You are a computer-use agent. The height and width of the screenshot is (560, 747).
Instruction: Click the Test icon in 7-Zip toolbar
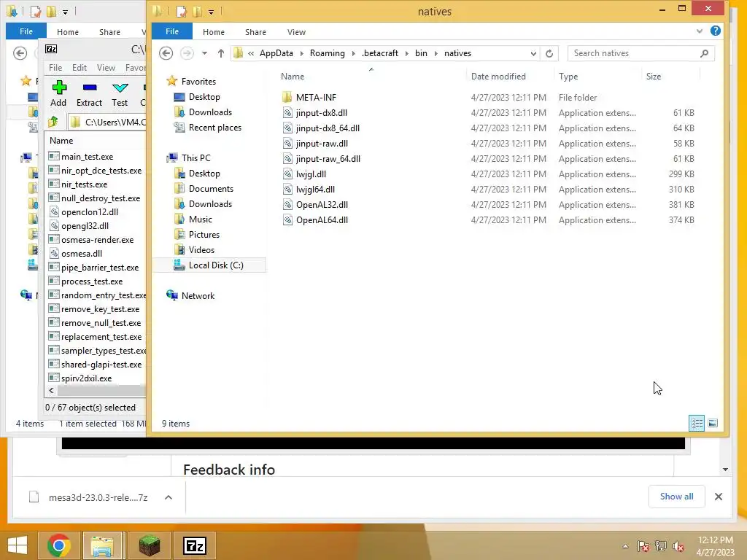[120, 87]
